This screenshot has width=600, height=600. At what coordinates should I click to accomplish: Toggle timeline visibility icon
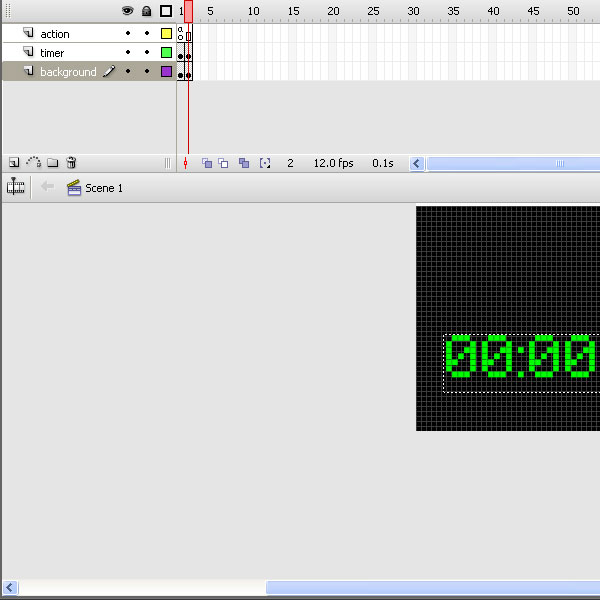click(x=15, y=186)
